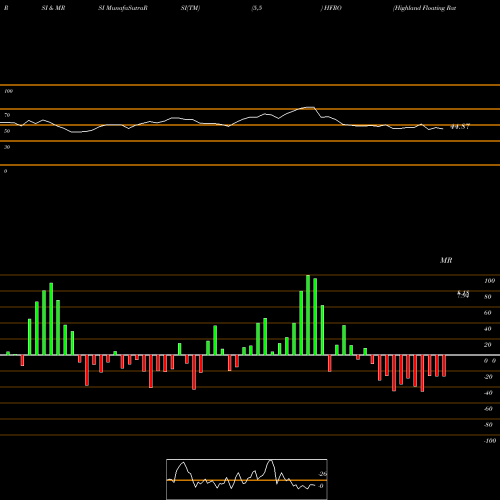Screen dimensions: 500x500
Task: Click the 'SI(TM)' header label
Action: (190, 8)
